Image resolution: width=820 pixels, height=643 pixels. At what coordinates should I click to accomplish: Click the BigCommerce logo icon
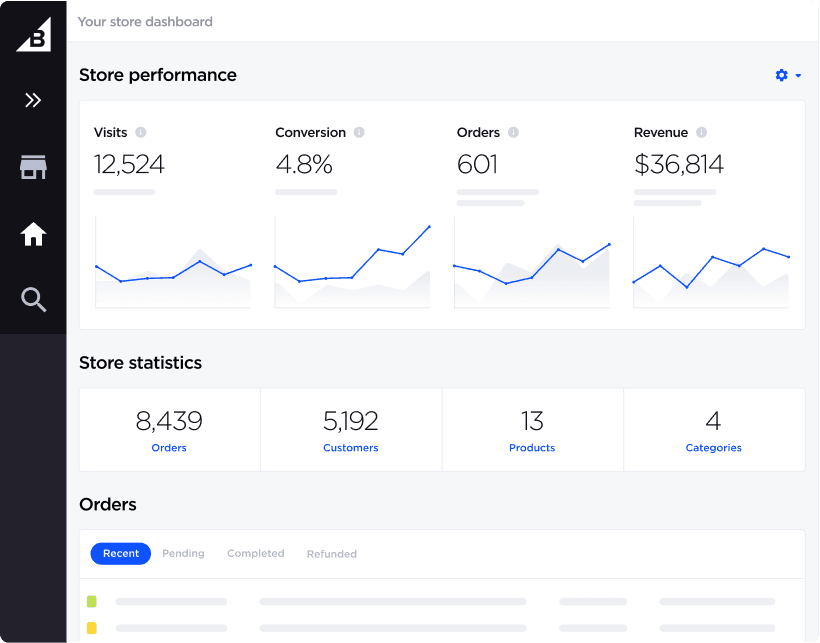tap(33, 36)
